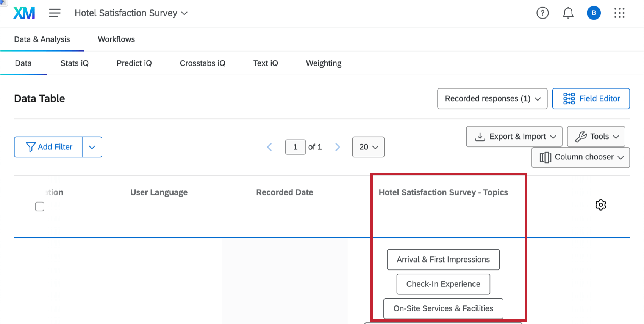Open the blue user account avatar
644x324 pixels.
[594, 13]
